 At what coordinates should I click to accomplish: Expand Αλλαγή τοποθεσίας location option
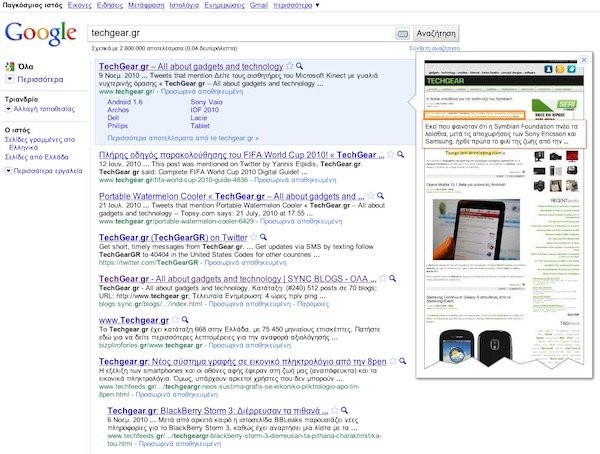point(40,109)
